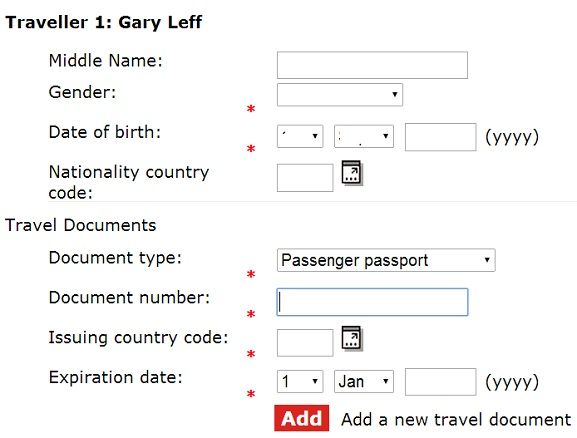577x438 pixels.
Task: Open the expiration date day dropdown showing 1
Action: [x=300, y=381]
